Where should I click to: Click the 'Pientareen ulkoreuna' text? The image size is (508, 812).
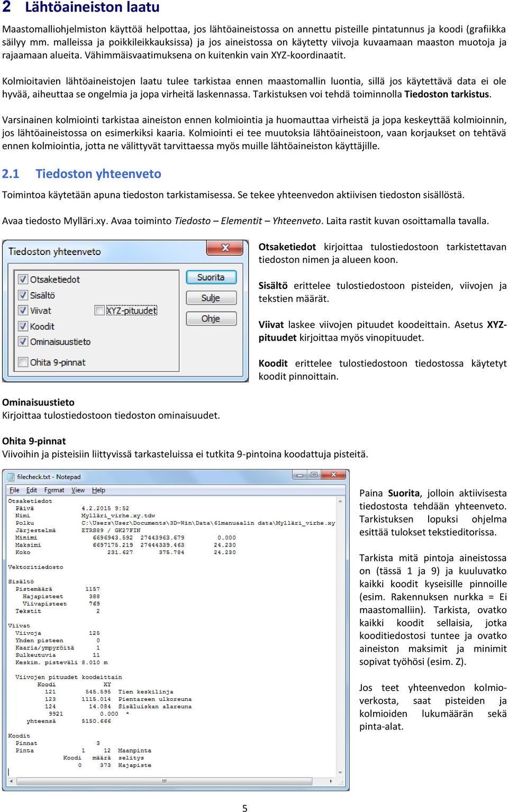[155, 699]
